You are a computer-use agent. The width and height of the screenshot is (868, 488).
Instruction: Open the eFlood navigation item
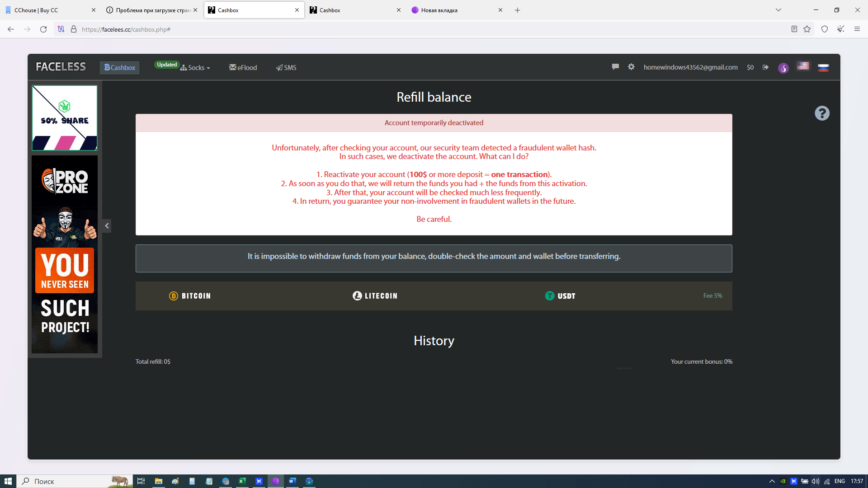pyautogui.click(x=243, y=68)
